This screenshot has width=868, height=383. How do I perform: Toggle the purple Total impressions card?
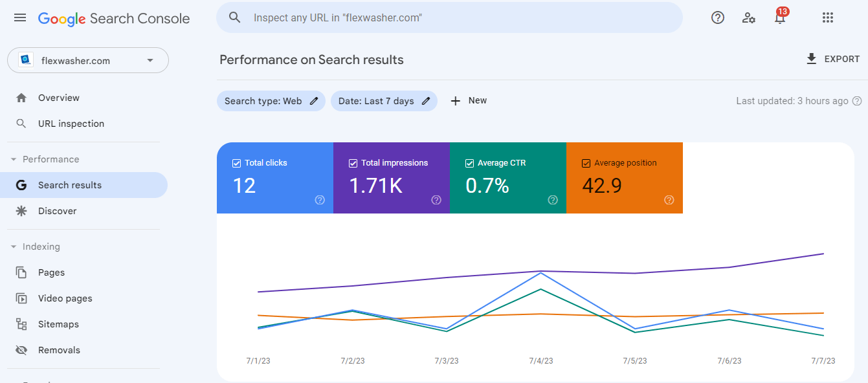(392, 178)
